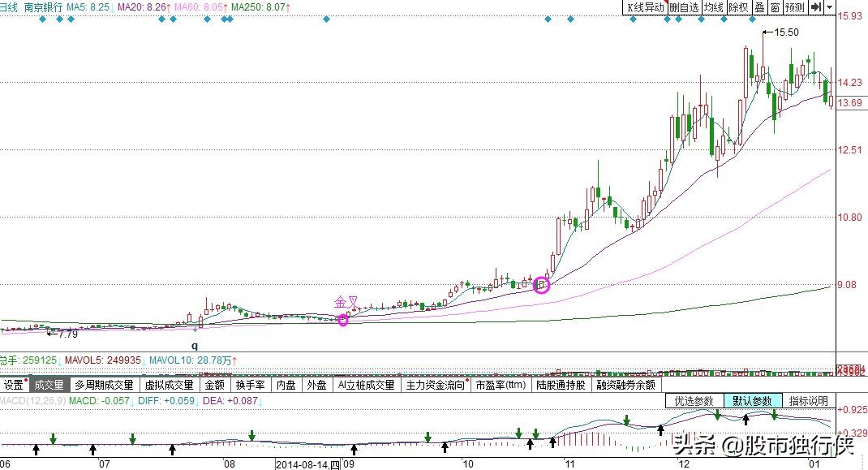
Task: Open the 主力资金流向 indicator tab
Action: point(434,386)
